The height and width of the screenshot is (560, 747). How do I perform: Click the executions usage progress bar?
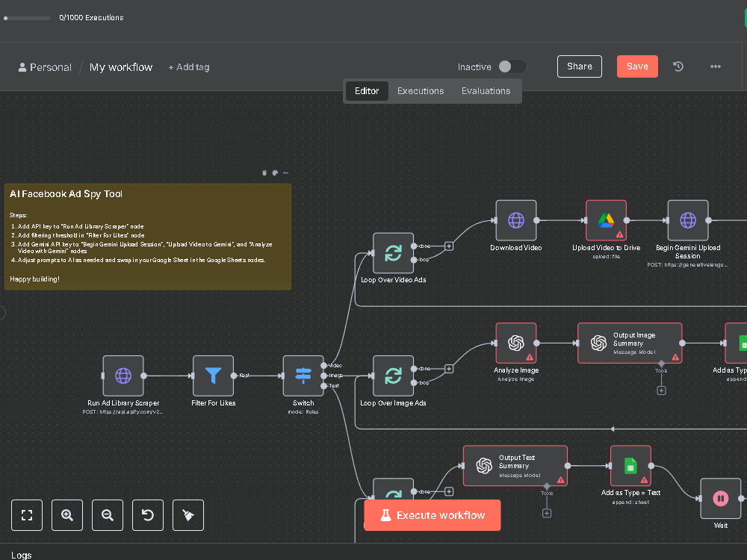coord(27,18)
